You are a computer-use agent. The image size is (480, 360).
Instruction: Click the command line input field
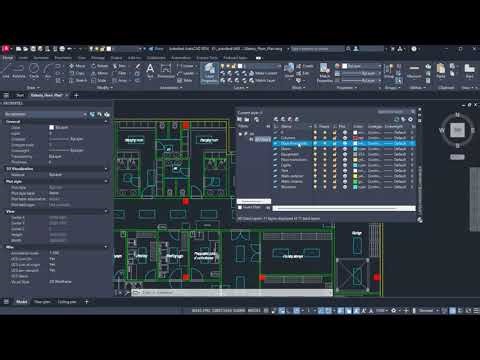(x=233, y=292)
